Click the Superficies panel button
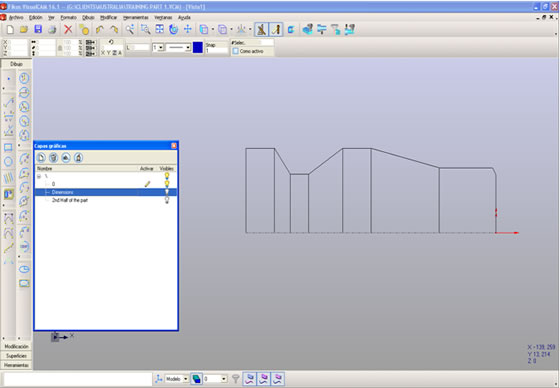Image resolution: width=560 pixels, height=388 pixels. (16, 356)
